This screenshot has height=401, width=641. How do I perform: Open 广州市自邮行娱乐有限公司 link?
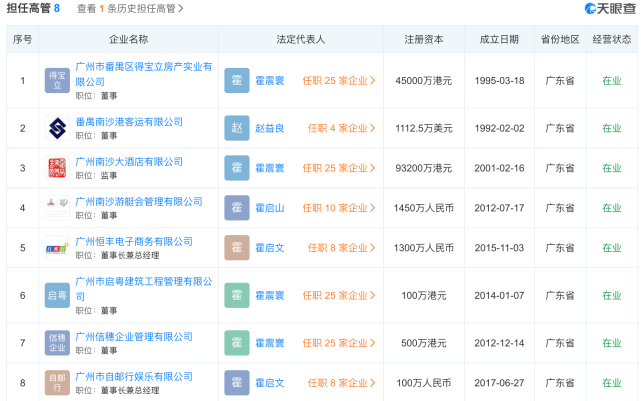(x=134, y=376)
